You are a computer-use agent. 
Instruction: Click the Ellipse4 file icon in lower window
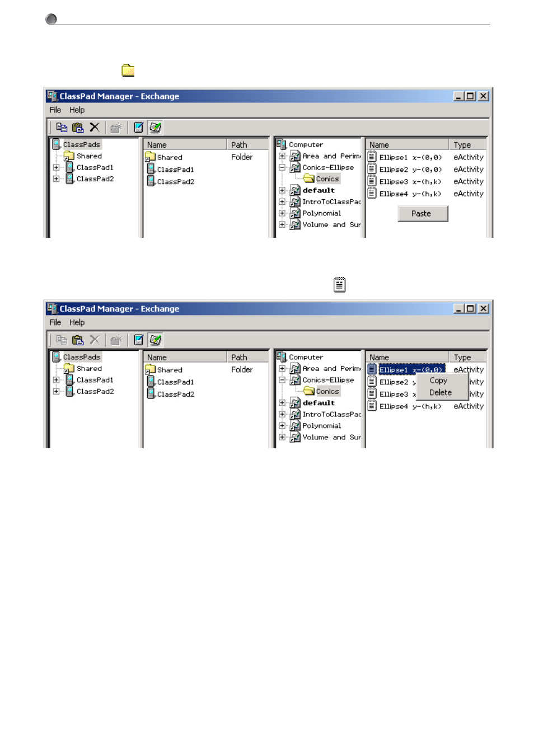pos(372,406)
